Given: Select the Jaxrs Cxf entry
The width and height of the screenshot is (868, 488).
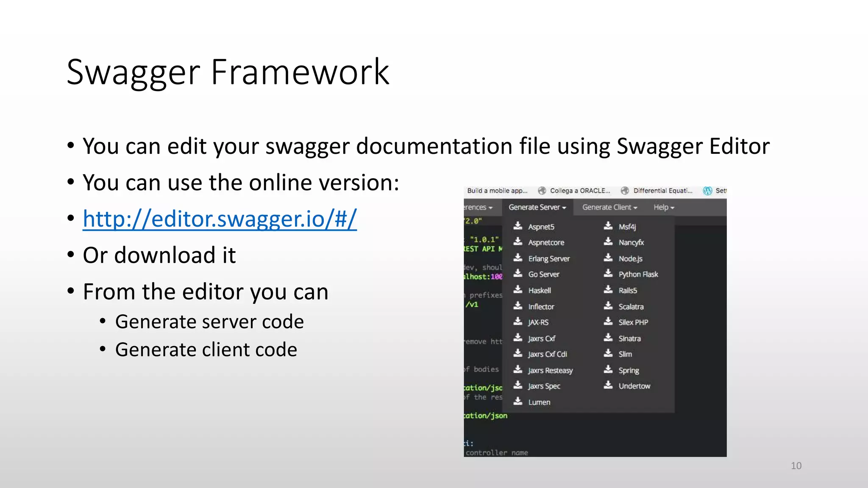Looking at the screenshot, I should [x=542, y=338].
